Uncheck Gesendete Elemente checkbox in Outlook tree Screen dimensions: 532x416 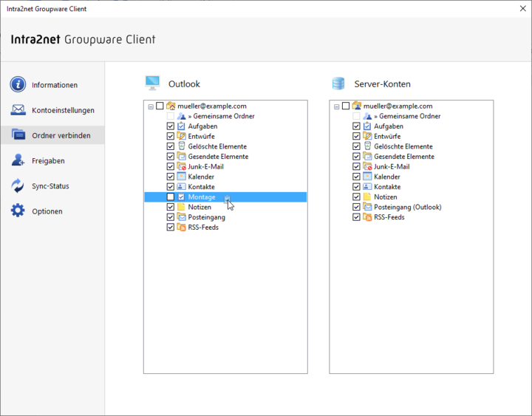171,157
